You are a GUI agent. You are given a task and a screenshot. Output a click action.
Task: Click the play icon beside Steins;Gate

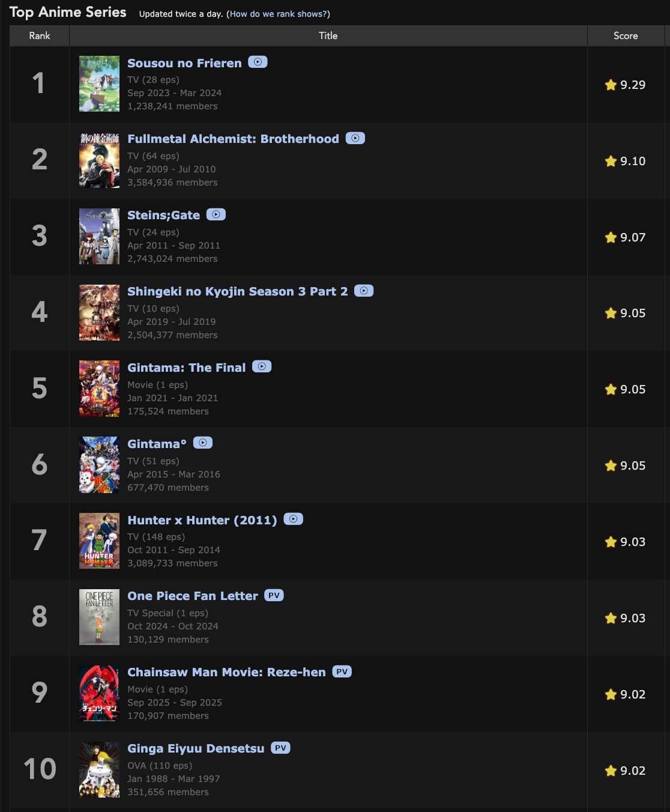pyautogui.click(x=216, y=214)
